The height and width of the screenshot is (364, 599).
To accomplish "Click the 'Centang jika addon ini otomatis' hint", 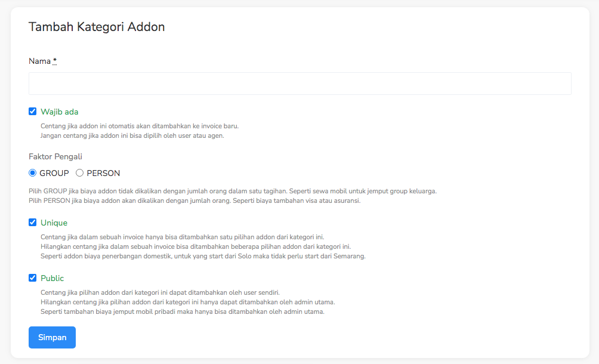I will click(140, 126).
